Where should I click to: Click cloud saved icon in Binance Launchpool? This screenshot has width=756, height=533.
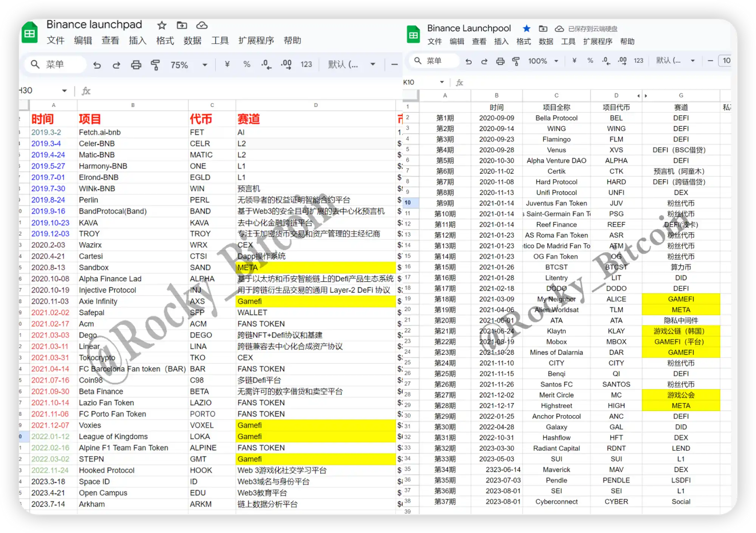(559, 29)
